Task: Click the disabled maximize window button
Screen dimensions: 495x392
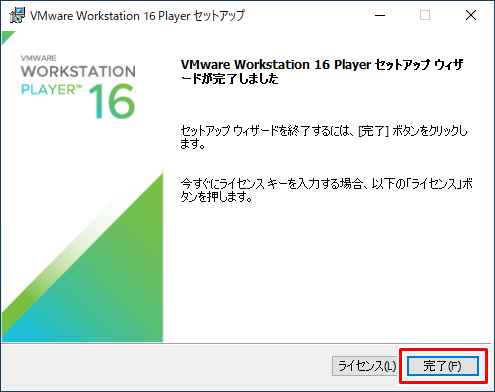Action: 425,15
